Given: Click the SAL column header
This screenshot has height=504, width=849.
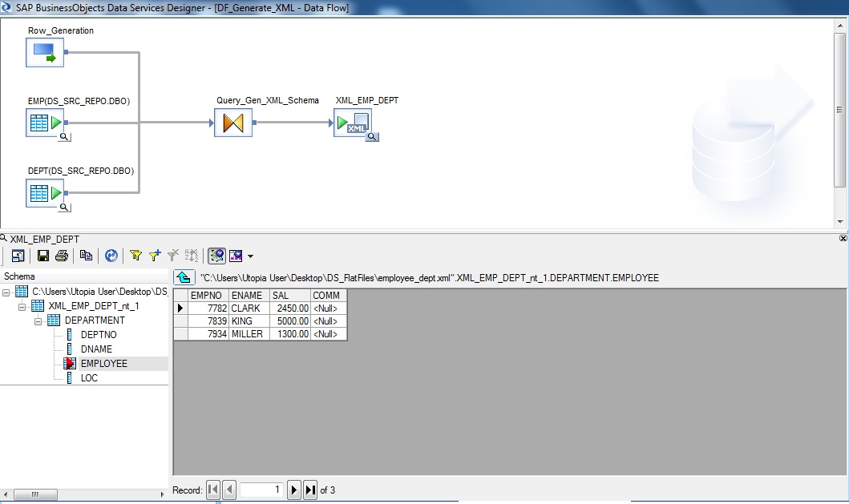Looking at the screenshot, I should coord(290,295).
